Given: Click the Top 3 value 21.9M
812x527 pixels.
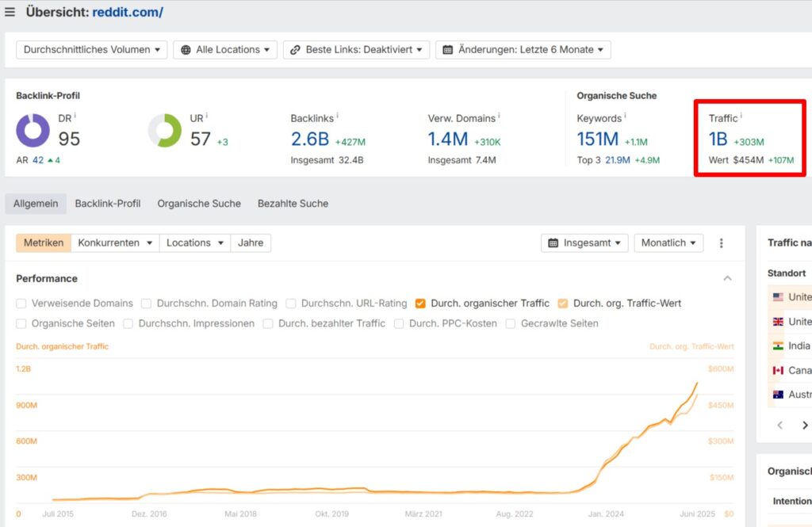Looking at the screenshot, I should click(617, 161).
